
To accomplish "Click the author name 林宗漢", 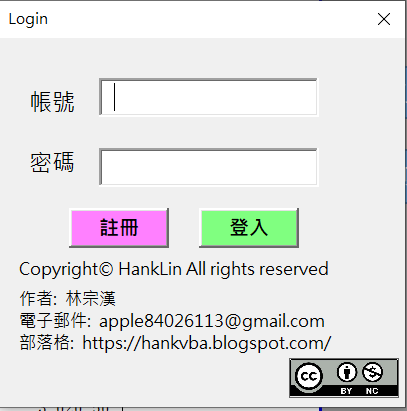I will point(91,298).
